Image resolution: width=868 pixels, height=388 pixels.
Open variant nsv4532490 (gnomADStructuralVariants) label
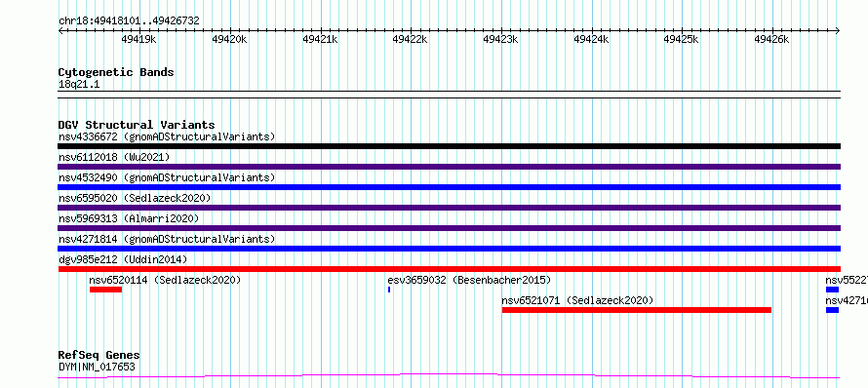tap(167, 177)
